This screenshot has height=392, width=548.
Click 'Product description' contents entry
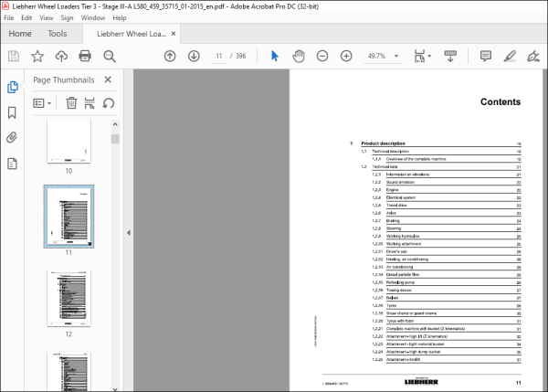[x=383, y=143]
